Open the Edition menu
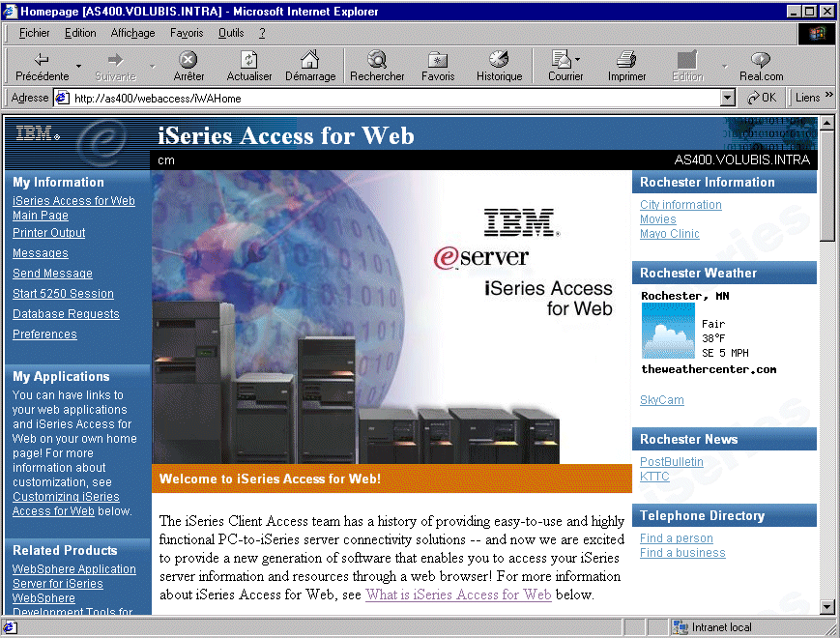 click(80, 33)
